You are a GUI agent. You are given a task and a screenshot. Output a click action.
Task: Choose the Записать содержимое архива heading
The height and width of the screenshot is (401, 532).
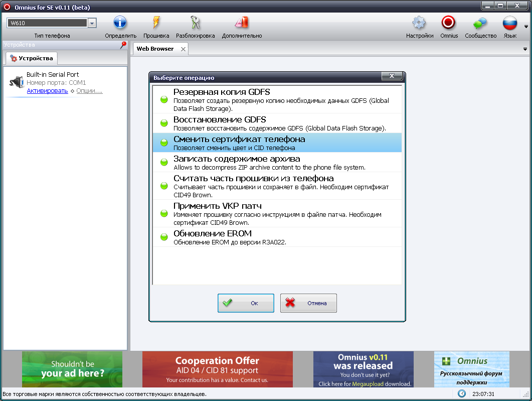237,159
